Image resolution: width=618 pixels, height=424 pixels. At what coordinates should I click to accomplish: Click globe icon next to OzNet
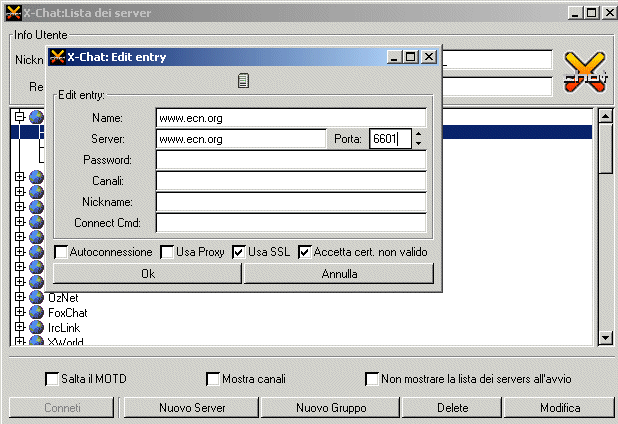click(x=36, y=297)
